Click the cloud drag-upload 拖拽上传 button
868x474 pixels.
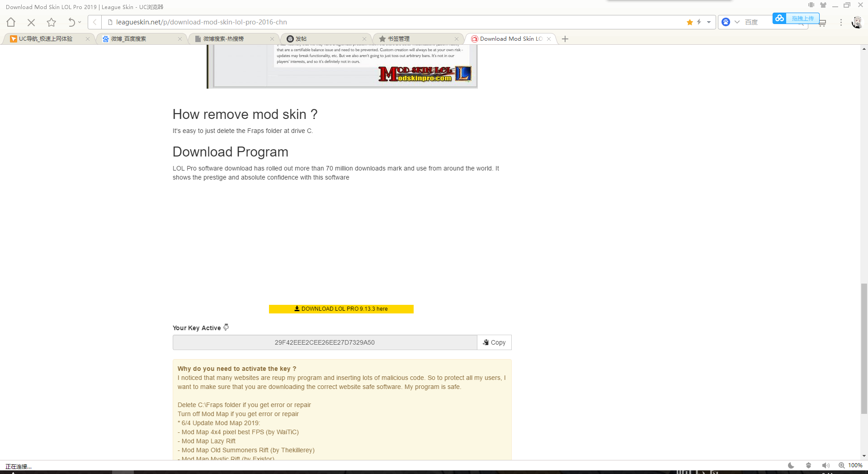[x=796, y=18]
